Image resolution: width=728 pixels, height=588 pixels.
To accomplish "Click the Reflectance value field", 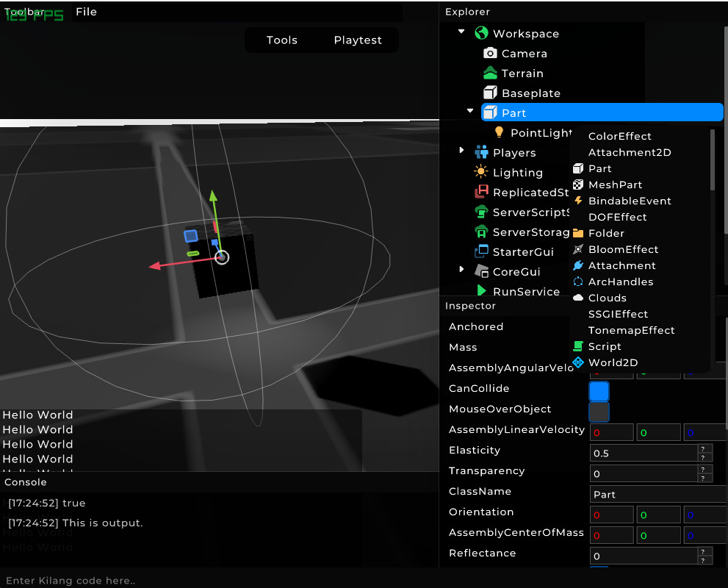I will pos(644,556).
